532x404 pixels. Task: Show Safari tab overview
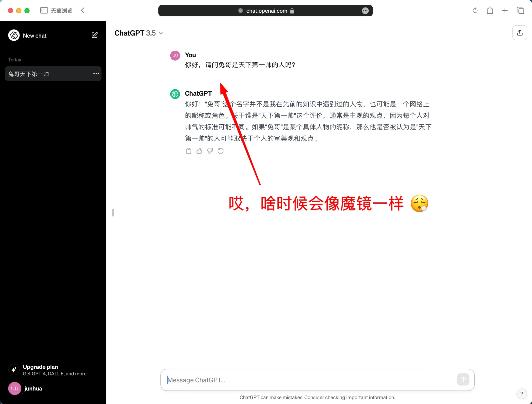520,10
